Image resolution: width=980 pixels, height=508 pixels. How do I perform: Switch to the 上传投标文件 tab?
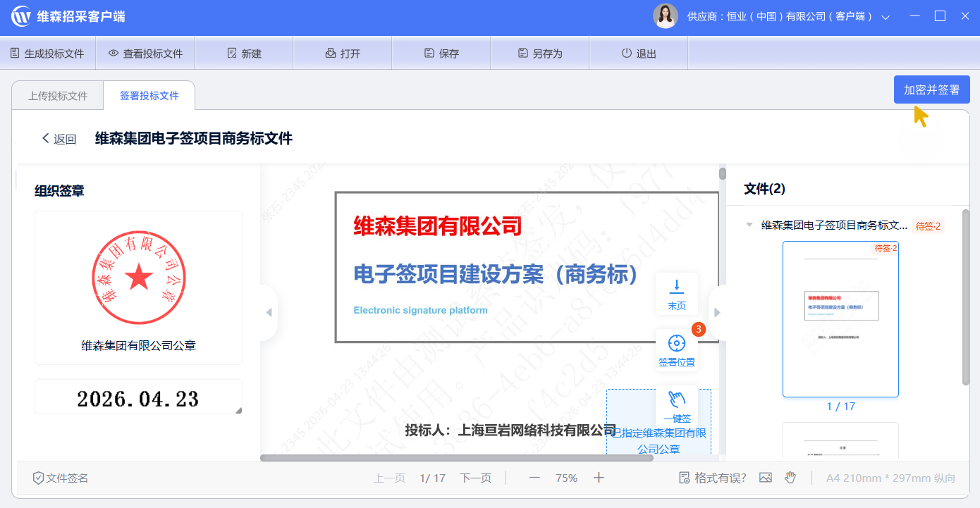(x=58, y=96)
